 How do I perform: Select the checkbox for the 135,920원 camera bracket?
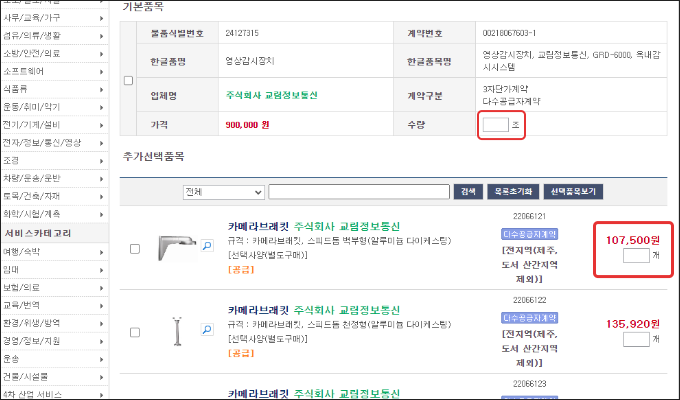click(x=135, y=332)
